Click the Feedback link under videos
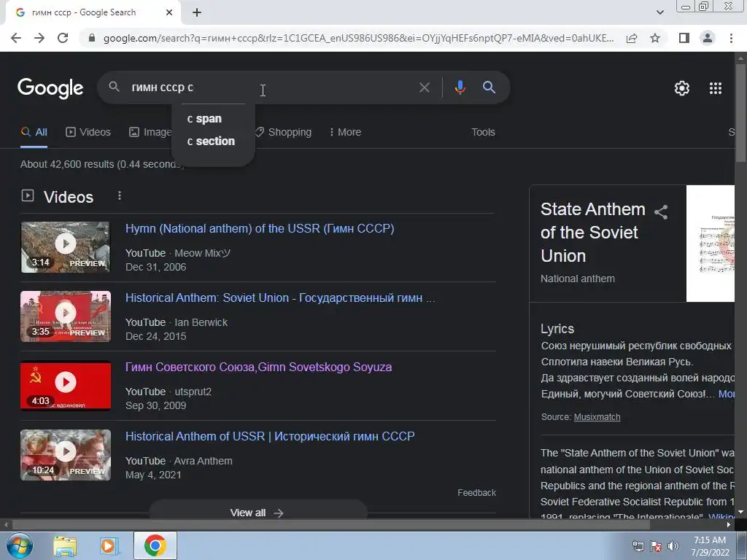This screenshot has height=560, width=747. point(476,493)
